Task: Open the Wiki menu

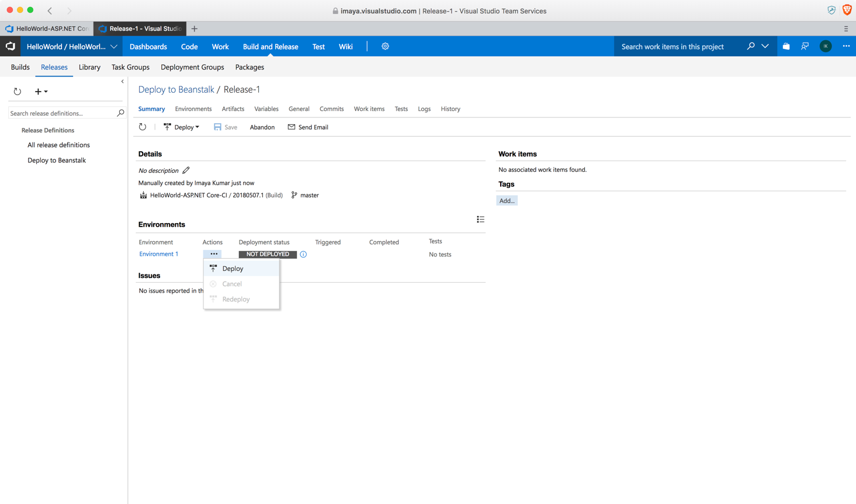Action: [x=346, y=46]
